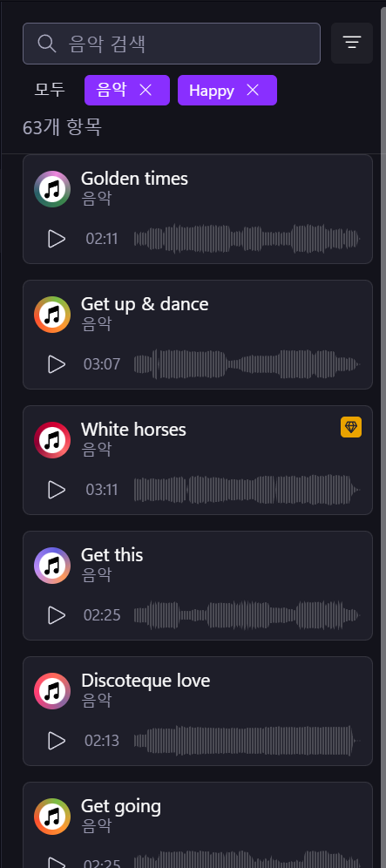Click the premium diamond badge on White horses

351,427
